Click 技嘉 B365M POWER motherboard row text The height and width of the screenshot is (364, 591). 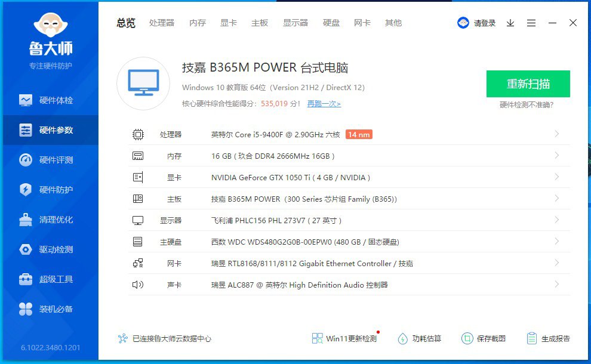(304, 199)
